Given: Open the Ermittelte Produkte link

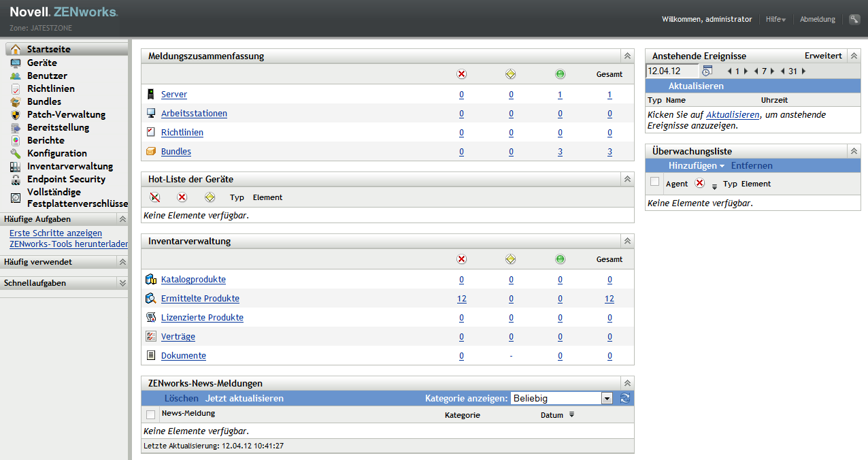Looking at the screenshot, I should (x=200, y=298).
